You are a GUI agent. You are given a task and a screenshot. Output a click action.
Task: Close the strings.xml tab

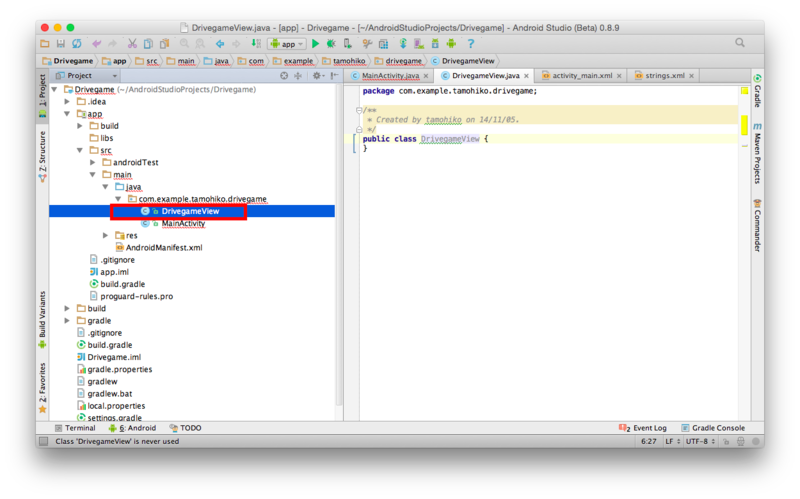pos(691,76)
